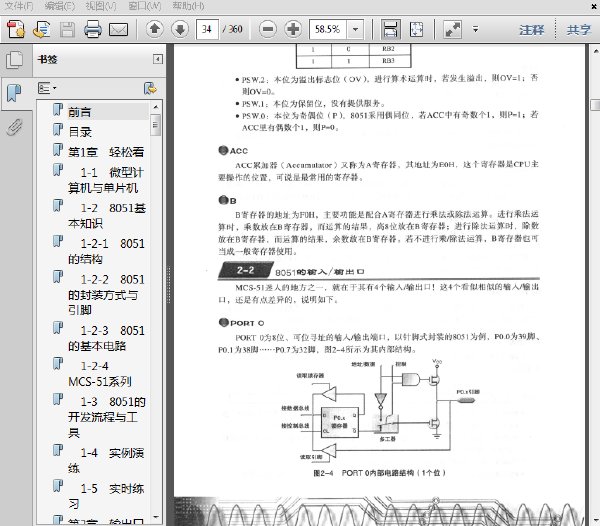Click the PORT 0 circuit diagram figure
Viewport: 600px width, 526px height.
[380, 410]
